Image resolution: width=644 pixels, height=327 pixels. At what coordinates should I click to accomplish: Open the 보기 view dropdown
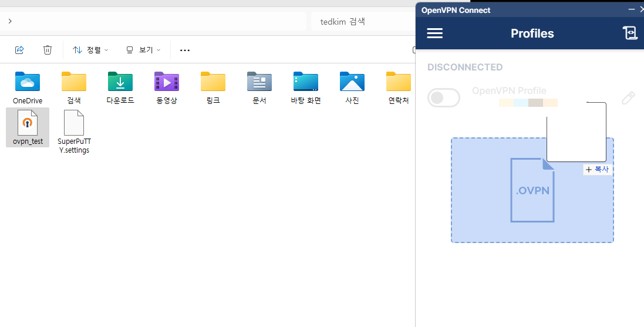[x=143, y=50]
